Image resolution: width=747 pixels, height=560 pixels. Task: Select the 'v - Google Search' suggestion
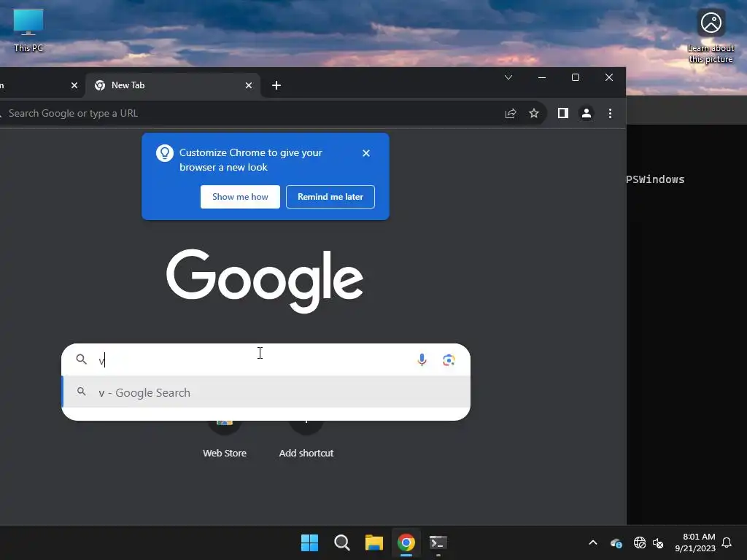(266, 392)
